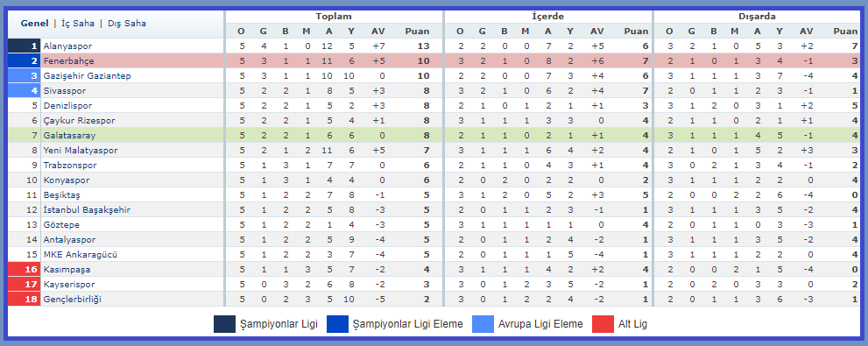Open Alanyaspor team link
This screenshot has width=868, height=346.
(x=67, y=46)
